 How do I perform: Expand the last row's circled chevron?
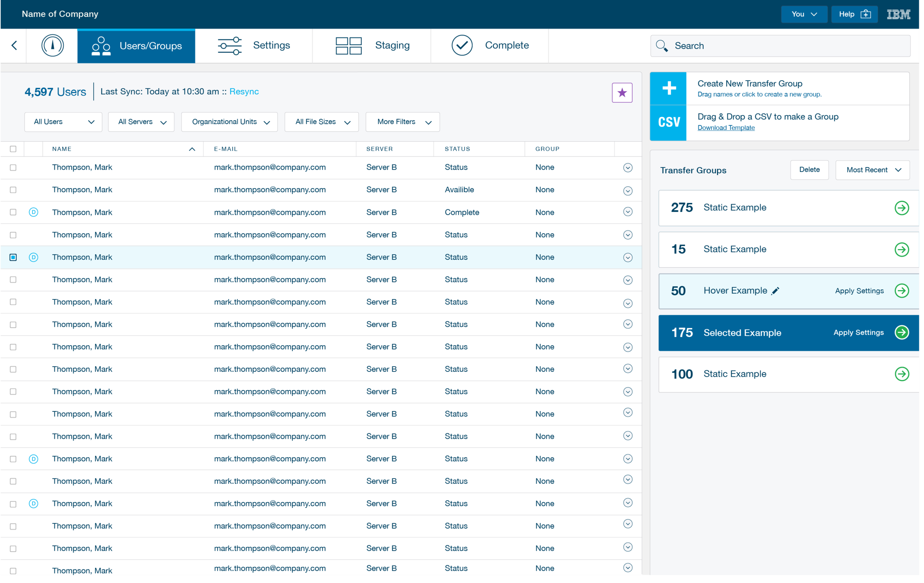pos(628,567)
